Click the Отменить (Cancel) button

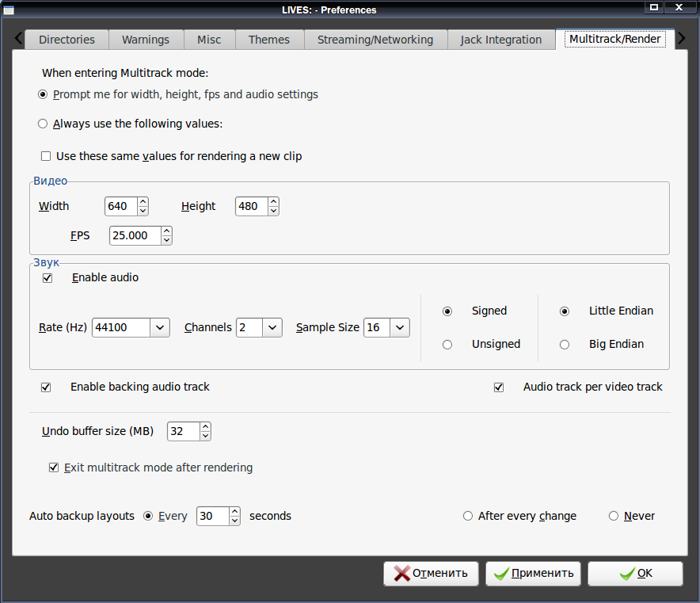431,574
